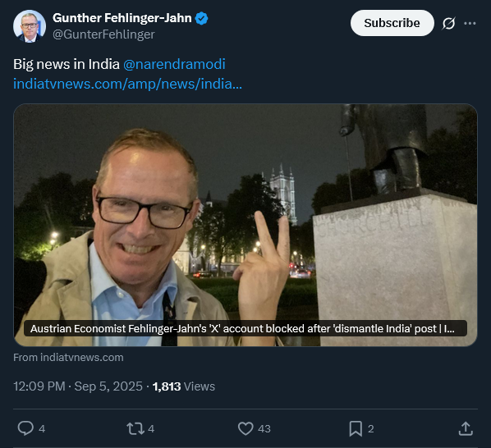
Task: Open the From indiatvnews.com source link
Action: [68, 357]
